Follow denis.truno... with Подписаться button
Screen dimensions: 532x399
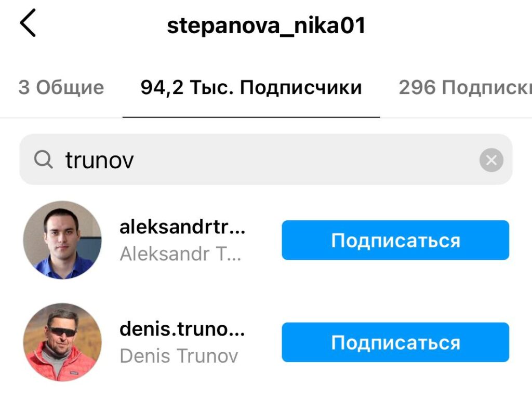[x=395, y=342]
